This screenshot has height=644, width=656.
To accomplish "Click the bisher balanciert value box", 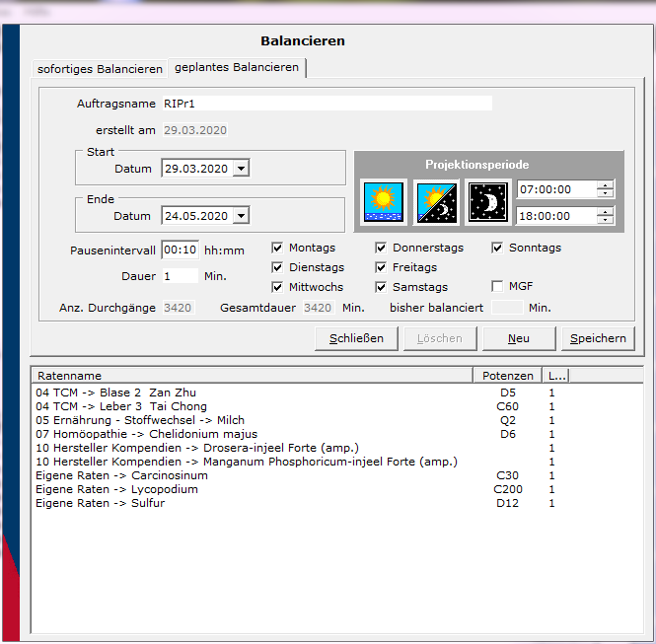I will pyautogui.click(x=507, y=308).
